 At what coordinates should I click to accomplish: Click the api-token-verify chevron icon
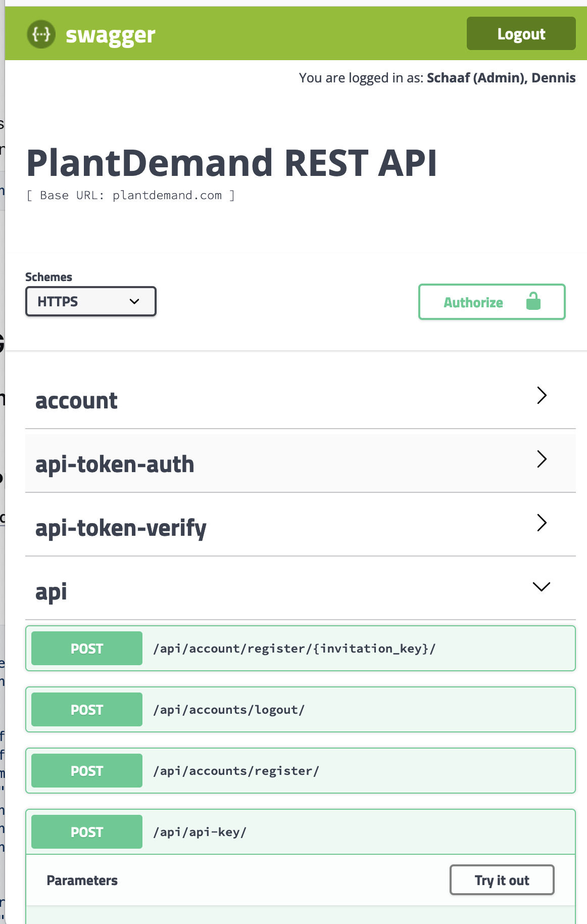point(542,523)
